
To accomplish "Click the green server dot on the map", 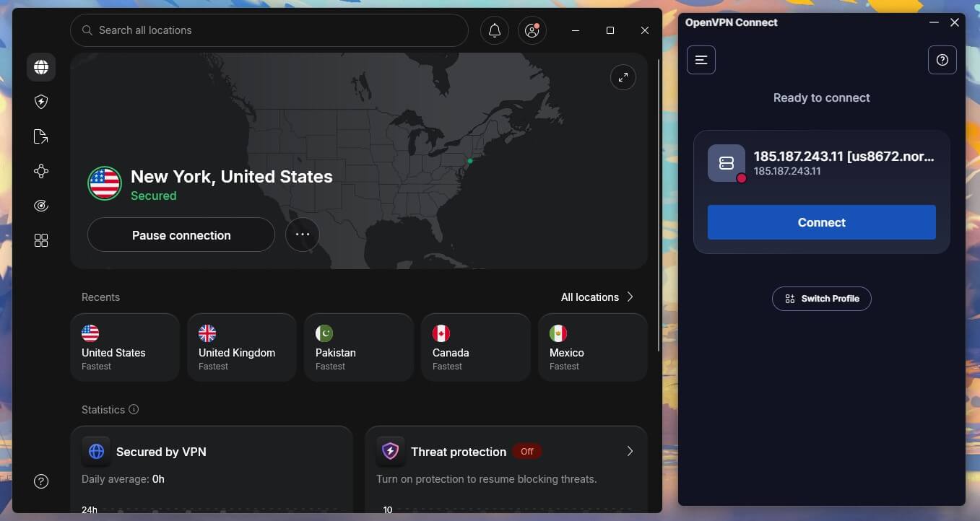I will pyautogui.click(x=469, y=160).
